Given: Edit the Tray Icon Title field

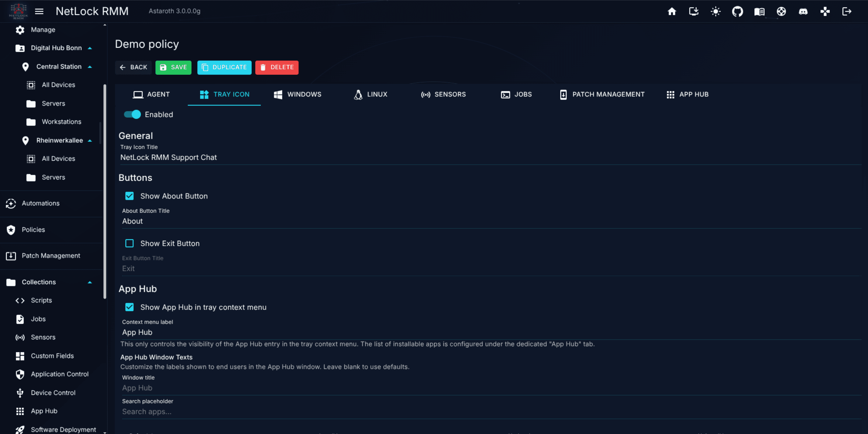Looking at the screenshot, I should click(x=490, y=158).
